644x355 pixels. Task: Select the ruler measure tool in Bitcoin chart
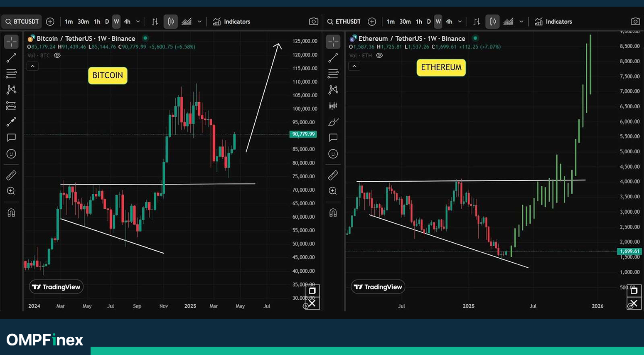coord(11,175)
